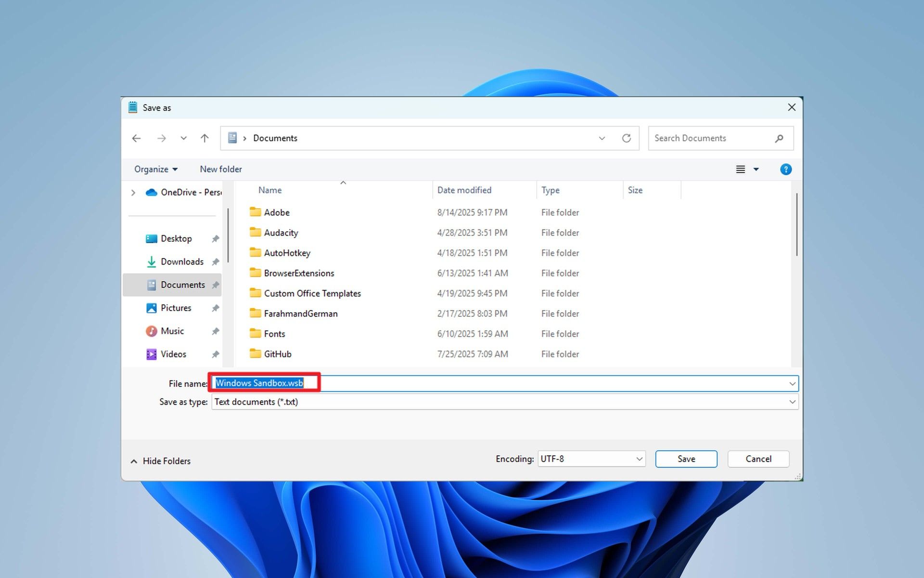Open Pictures in the navigation pane
The width and height of the screenshot is (924, 578).
coord(176,308)
